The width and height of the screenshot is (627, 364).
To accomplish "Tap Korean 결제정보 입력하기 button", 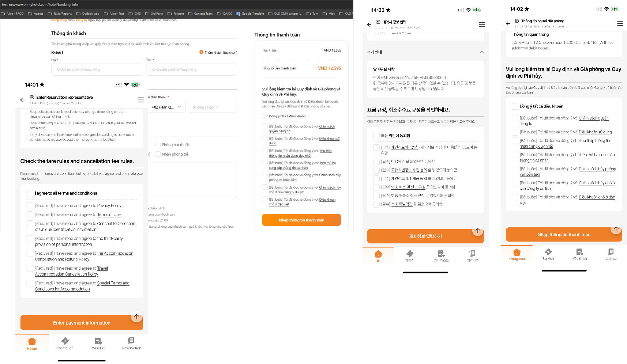I will (425, 236).
